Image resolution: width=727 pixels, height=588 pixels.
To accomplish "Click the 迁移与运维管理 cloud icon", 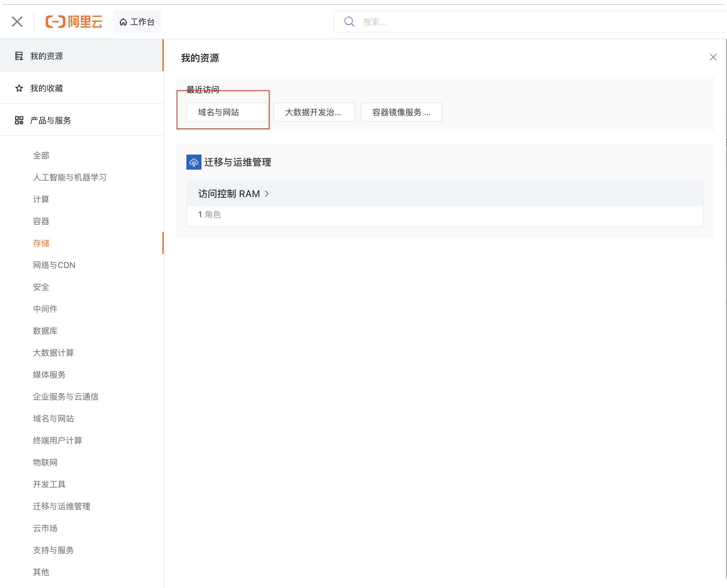I will pos(194,162).
